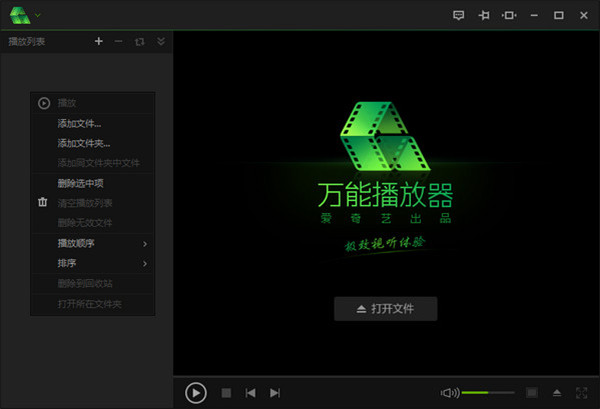Screen dimensions: 600x409
Task: Close the player window
Action: point(584,15)
